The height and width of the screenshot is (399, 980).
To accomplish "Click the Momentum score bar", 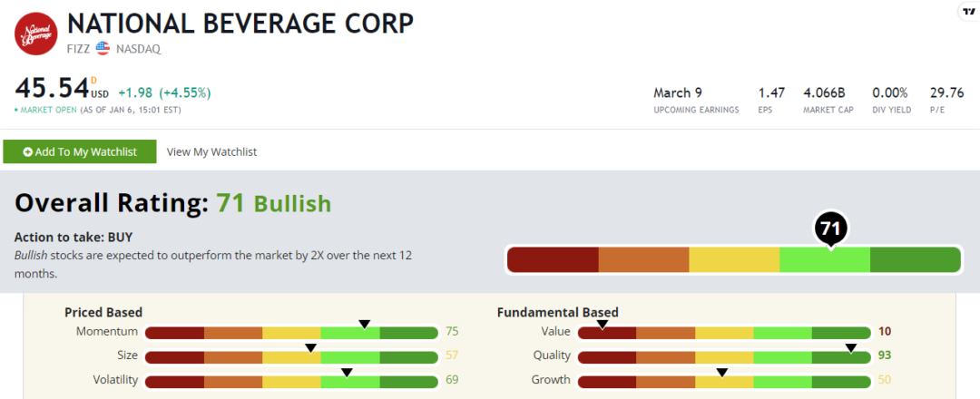I will (290, 333).
